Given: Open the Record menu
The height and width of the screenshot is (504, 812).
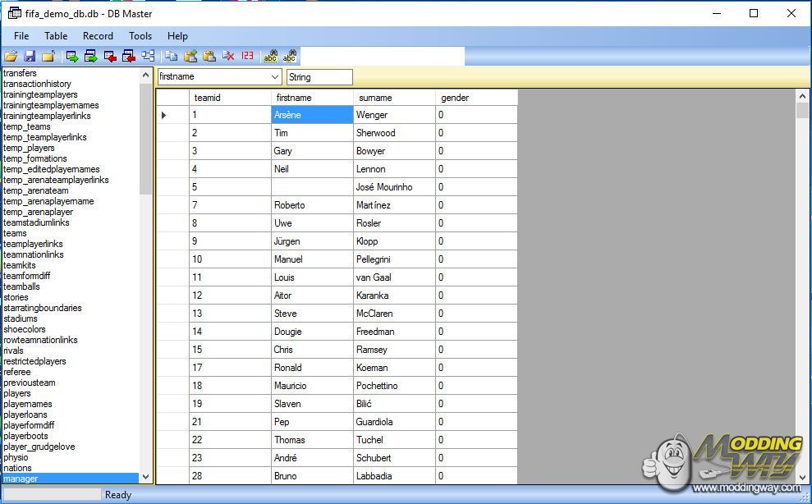Looking at the screenshot, I should 98,36.
